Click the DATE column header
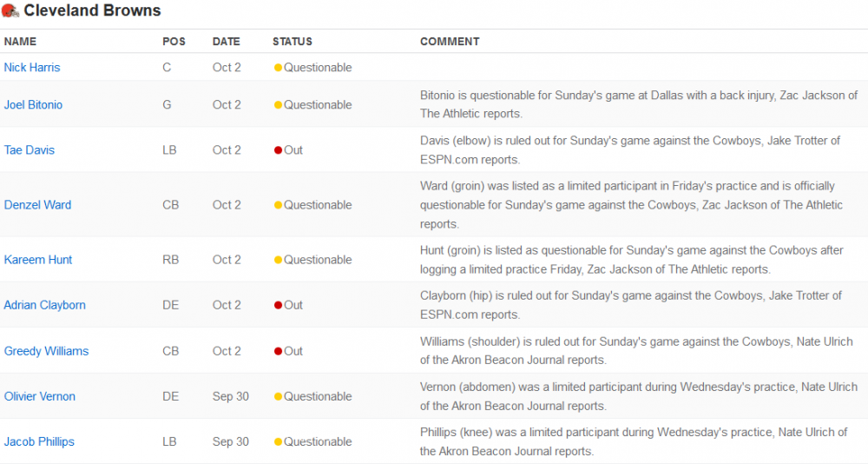This screenshot has width=868, height=464. coord(227,42)
